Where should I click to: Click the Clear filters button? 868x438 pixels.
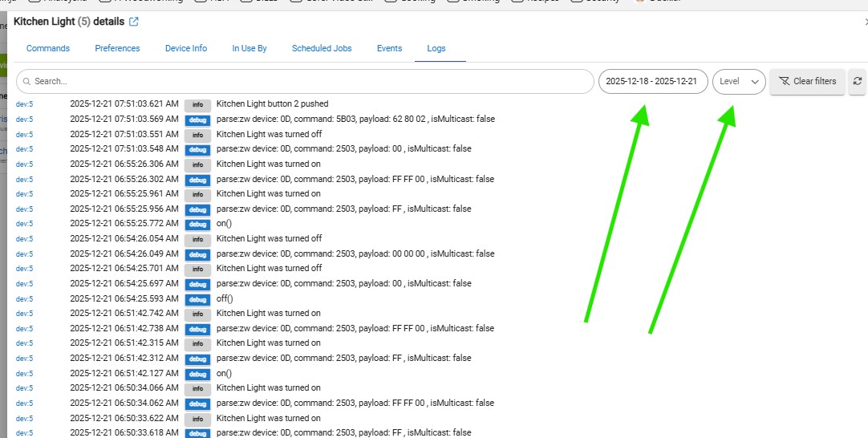(x=807, y=81)
